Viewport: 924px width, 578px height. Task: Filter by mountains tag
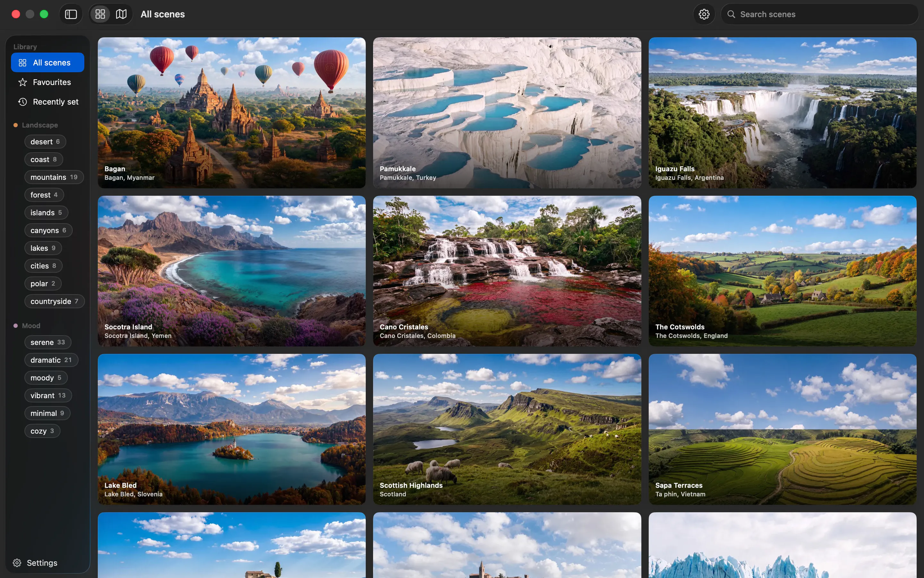tap(54, 177)
